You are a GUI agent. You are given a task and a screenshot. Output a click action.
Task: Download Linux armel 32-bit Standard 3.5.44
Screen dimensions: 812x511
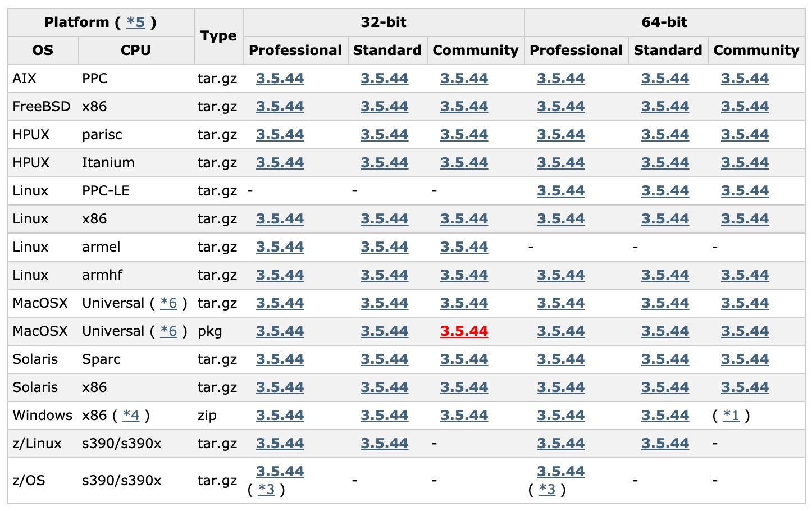pos(384,247)
